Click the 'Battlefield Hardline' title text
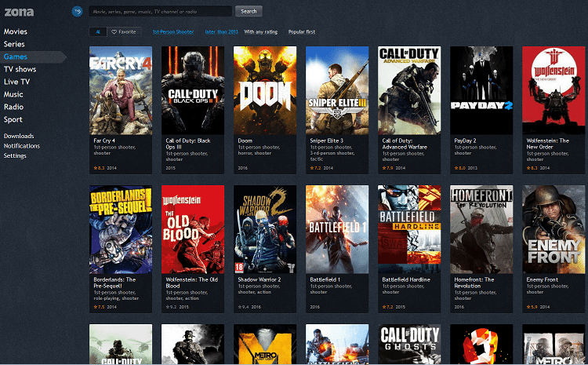The width and height of the screenshot is (588, 365). click(406, 279)
